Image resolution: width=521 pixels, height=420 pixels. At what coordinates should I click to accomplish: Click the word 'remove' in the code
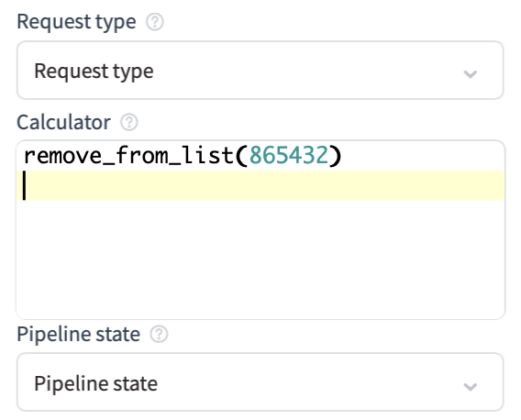click(x=62, y=156)
